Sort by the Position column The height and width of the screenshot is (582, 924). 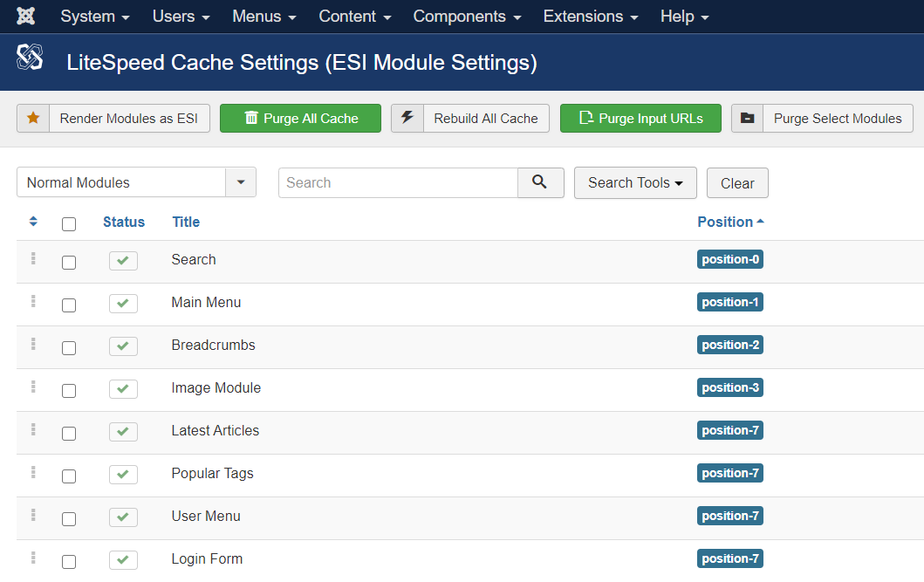point(730,222)
